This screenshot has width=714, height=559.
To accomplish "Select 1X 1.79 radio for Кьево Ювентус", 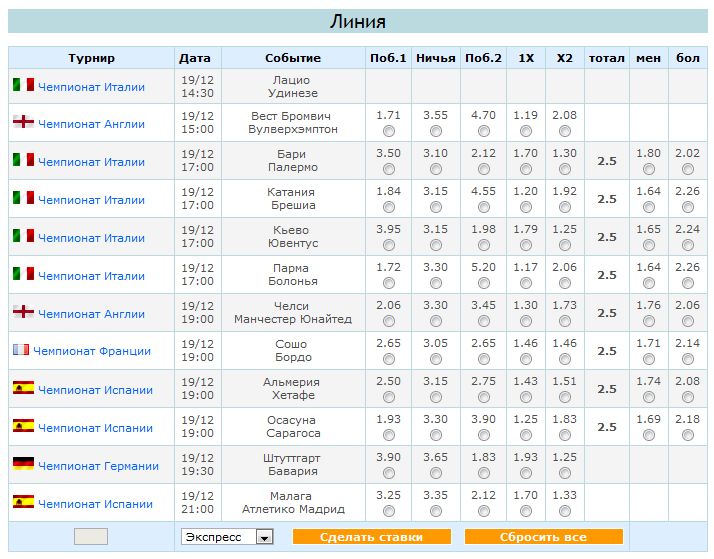I will point(526,245).
